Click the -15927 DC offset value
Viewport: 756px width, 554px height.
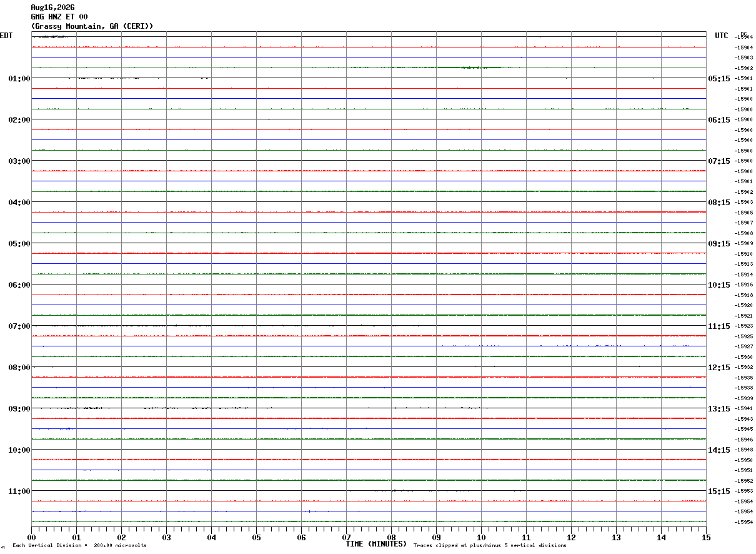tap(744, 346)
